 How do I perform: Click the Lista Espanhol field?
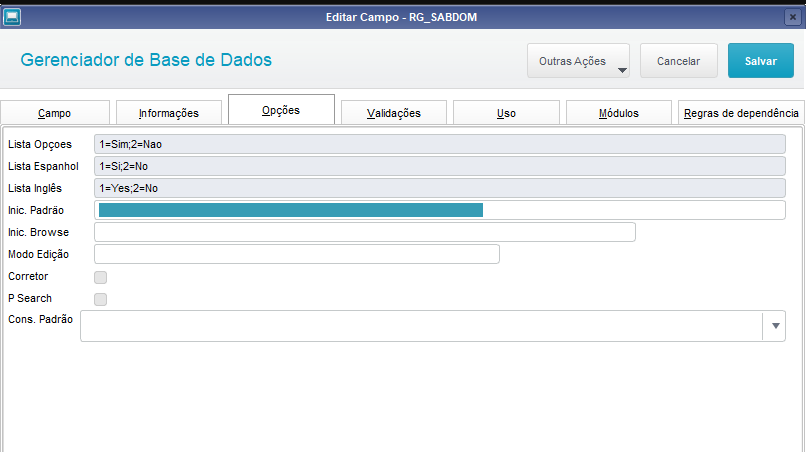click(x=439, y=166)
